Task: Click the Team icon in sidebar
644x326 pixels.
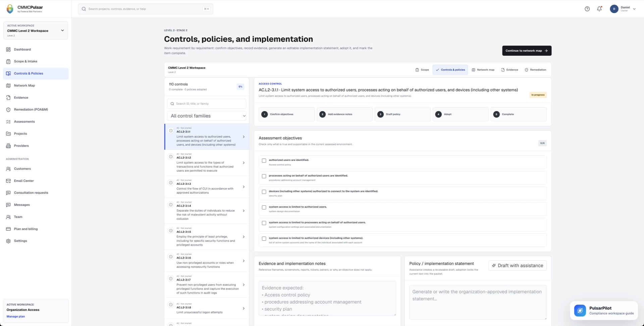Action: point(8,217)
